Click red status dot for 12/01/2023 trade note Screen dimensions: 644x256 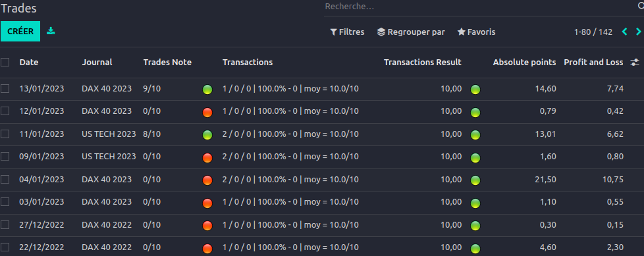[207, 112]
